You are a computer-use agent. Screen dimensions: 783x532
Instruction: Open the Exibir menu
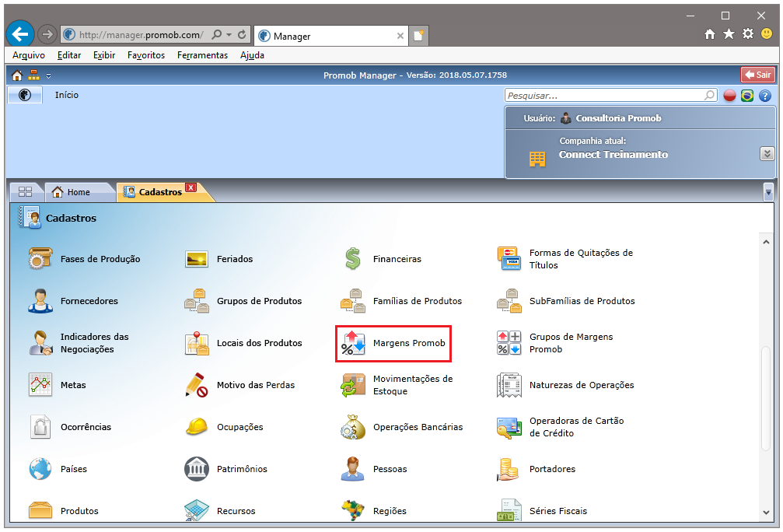coord(104,55)
